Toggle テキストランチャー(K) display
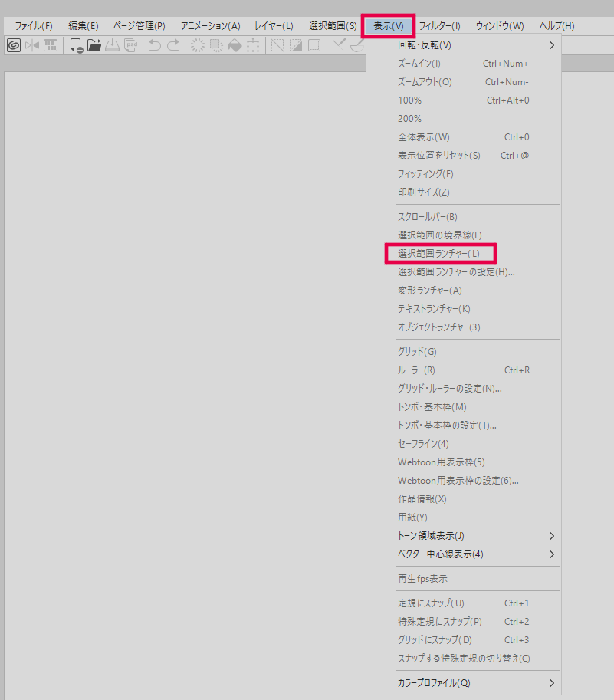This screenshot has width=614, height=700. (464, 308)
